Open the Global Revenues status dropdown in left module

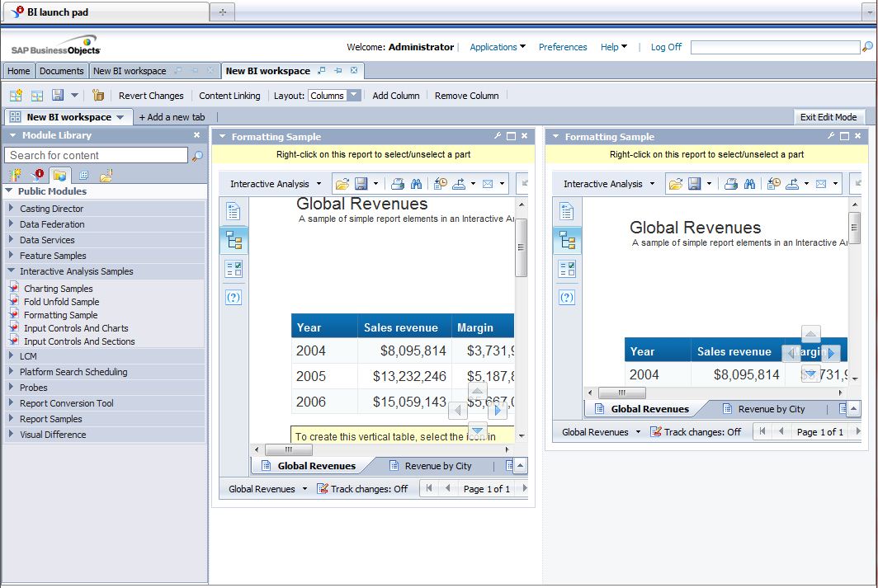[x=267, y=488]
